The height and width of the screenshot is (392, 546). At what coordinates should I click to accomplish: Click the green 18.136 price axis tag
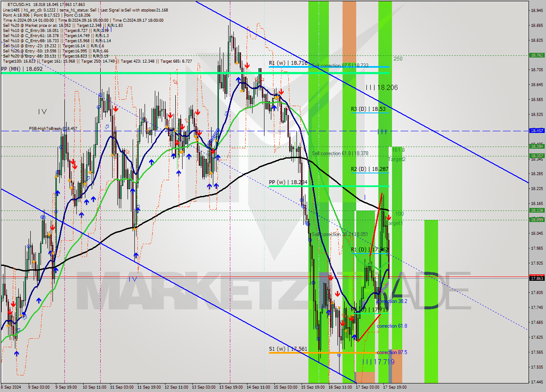537,210
